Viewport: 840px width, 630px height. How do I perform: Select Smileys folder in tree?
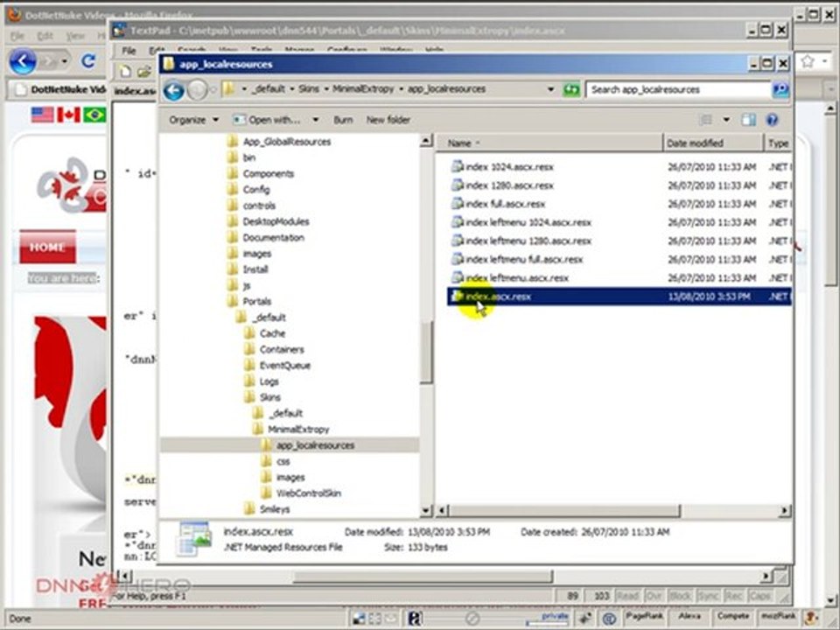coord(267,509)
